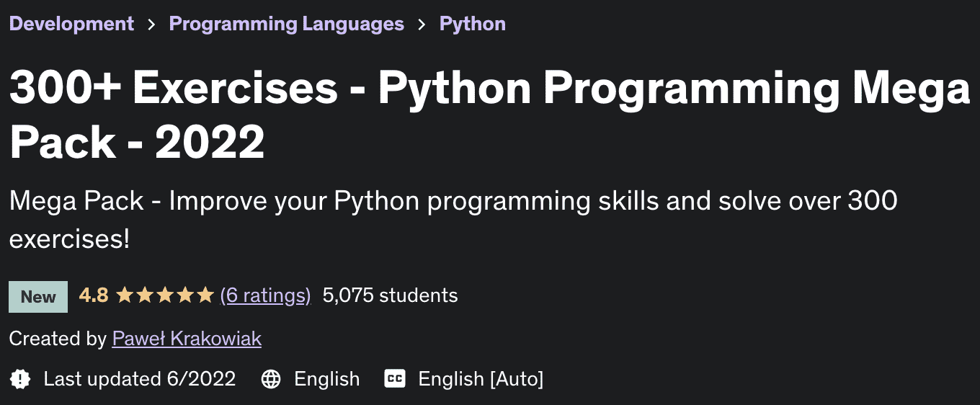
Task: Open the Programming Languages breadcrumb link
Action: (286, 24)
